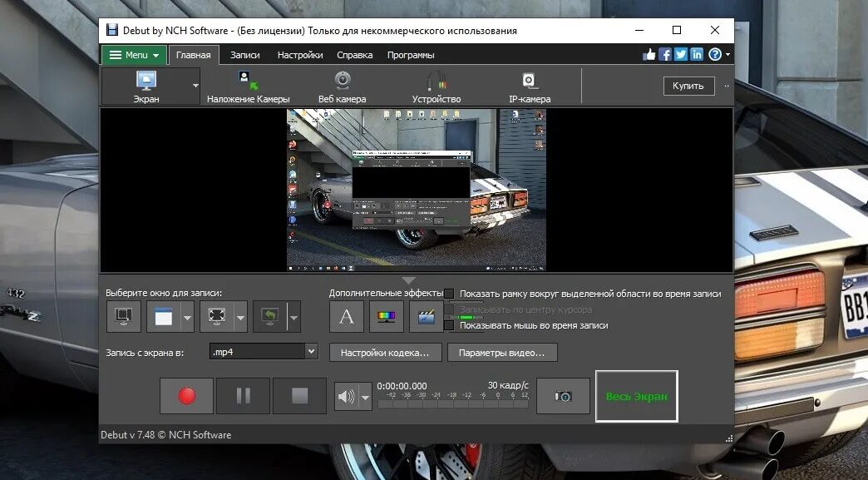Switch to the Настройки tab

point(300,55)
